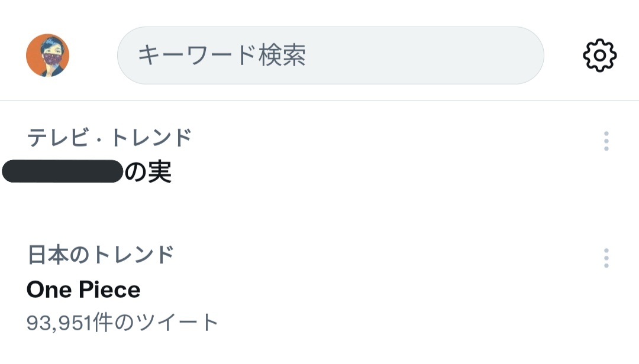Viewport: 639px width, 364px height.
Task: Click into the キーワード検索 search field
Action: click(x=331, y=56)
